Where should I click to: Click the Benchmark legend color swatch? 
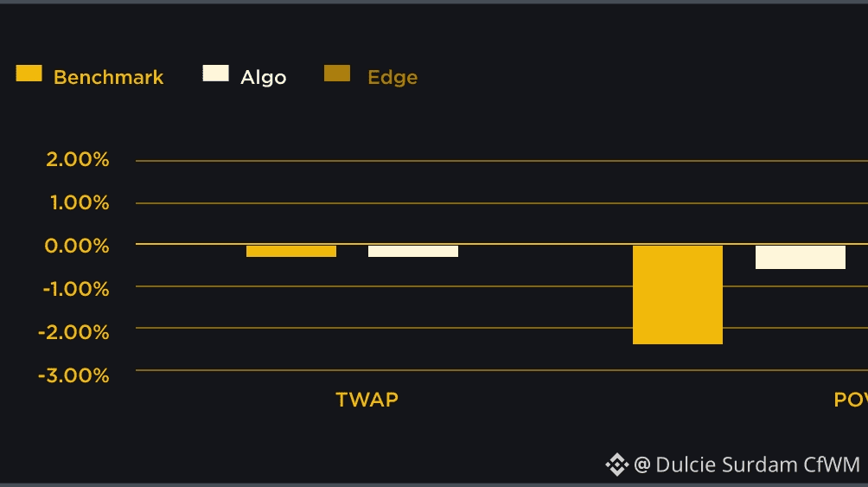[29, 74]
